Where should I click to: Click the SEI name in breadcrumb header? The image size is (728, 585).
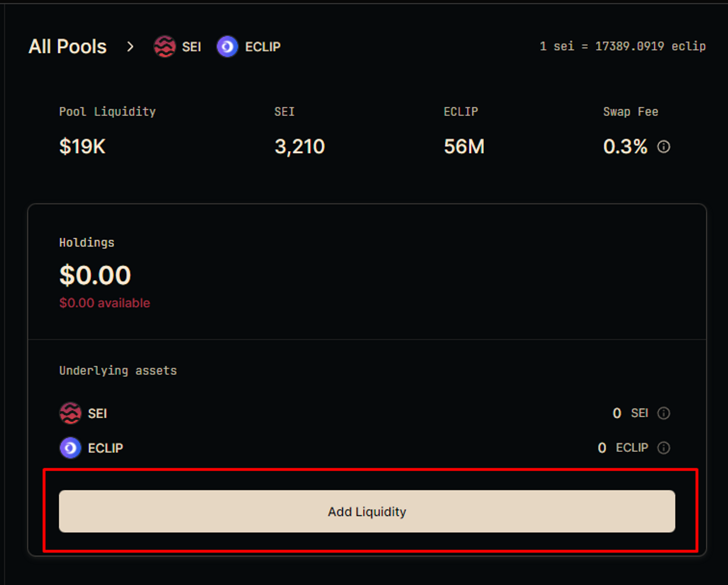point(191,47)
